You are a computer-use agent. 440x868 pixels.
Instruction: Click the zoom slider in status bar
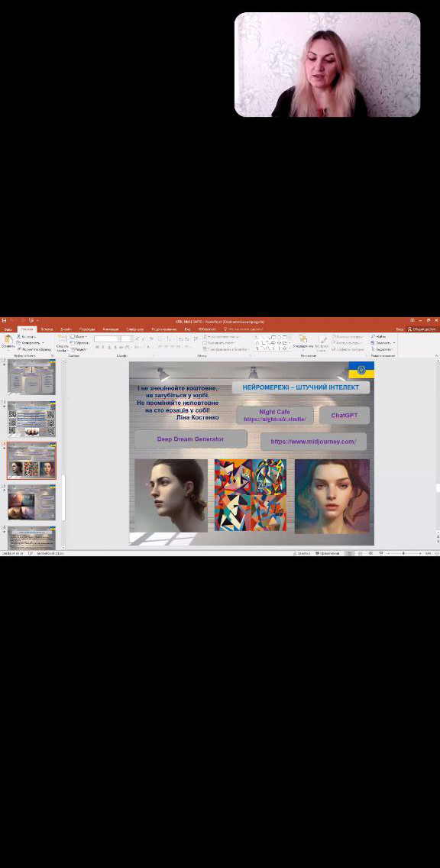click(x=403, y=553)
